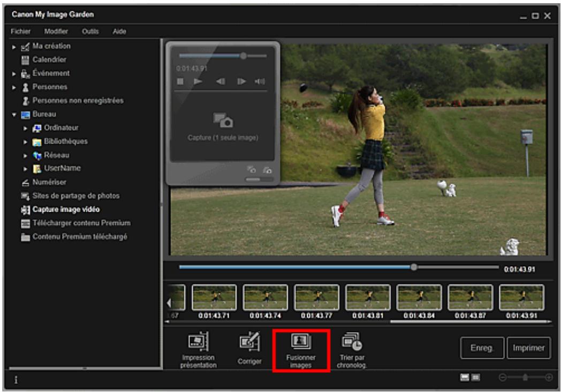Open the Fichier menu
Screen dimensions: 561x392
click(21, 32)
